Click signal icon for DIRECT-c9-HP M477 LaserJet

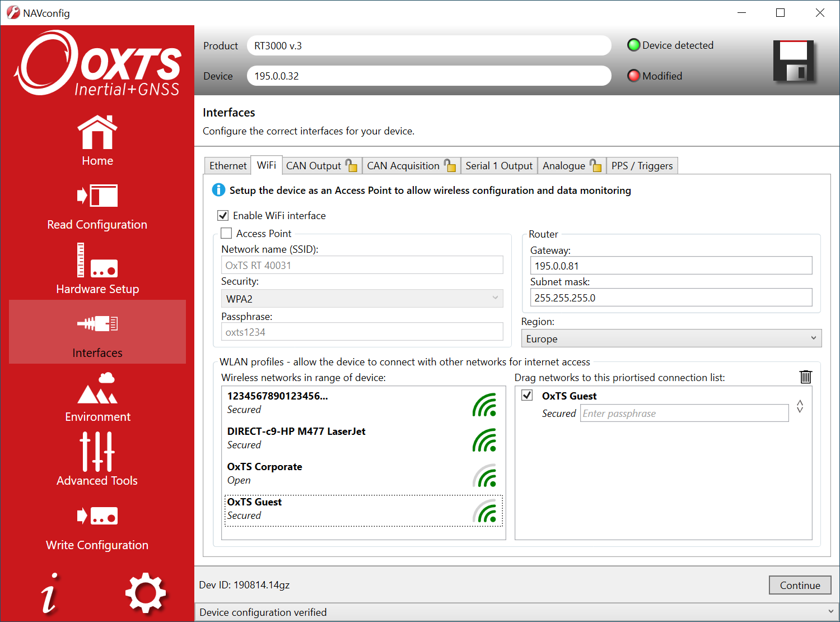[x=484, y=440]
